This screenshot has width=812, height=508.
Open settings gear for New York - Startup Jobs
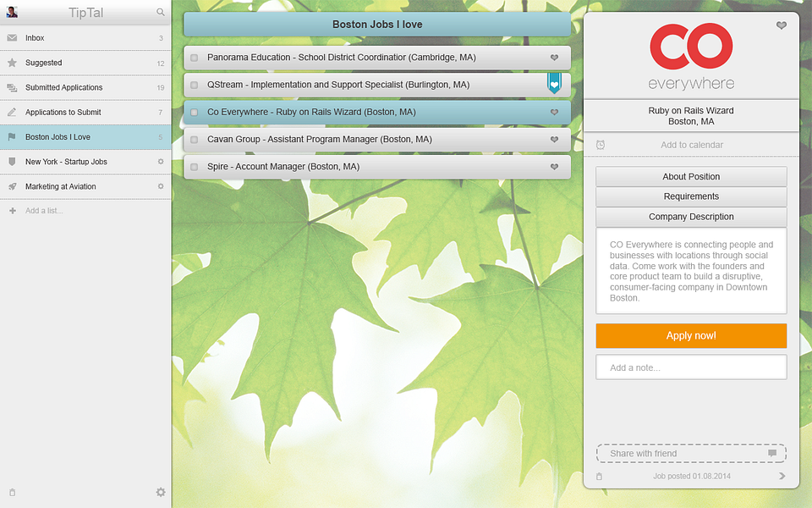pyautogui.click(x=161, y=162)
